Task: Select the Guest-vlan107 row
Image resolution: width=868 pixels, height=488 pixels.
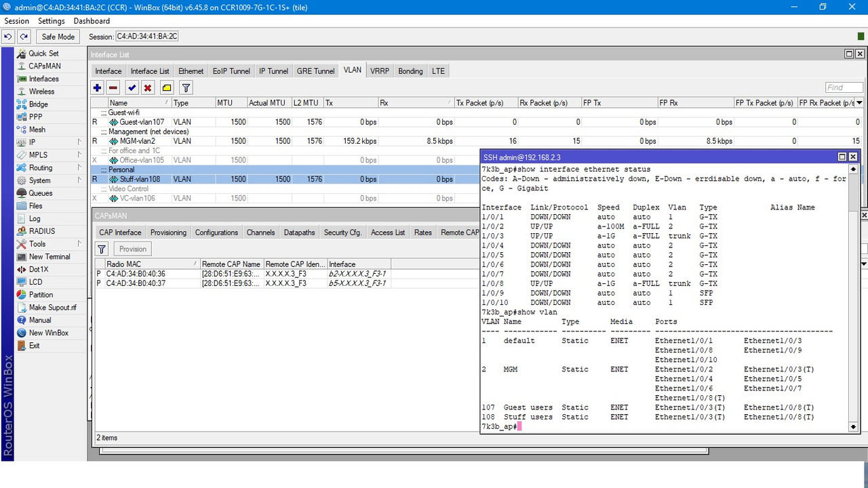Action: (x=477, y=122)
